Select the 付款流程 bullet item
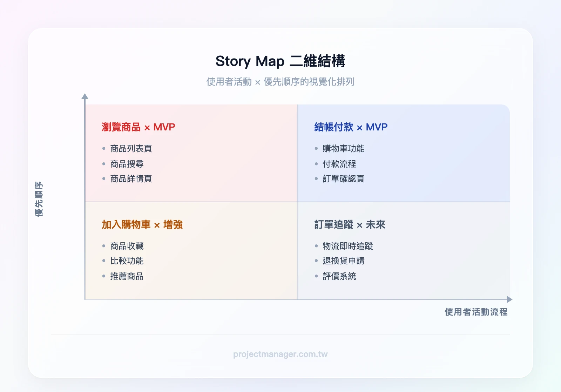Image resolution: width=561 pixels, height=392 pixels. (338, 164)
